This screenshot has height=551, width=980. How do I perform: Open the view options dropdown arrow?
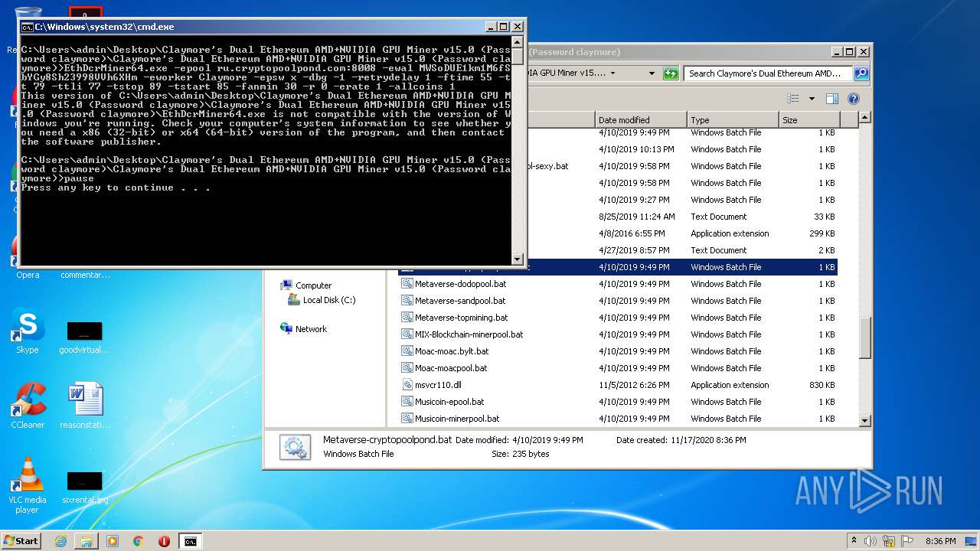click(811, 99)
